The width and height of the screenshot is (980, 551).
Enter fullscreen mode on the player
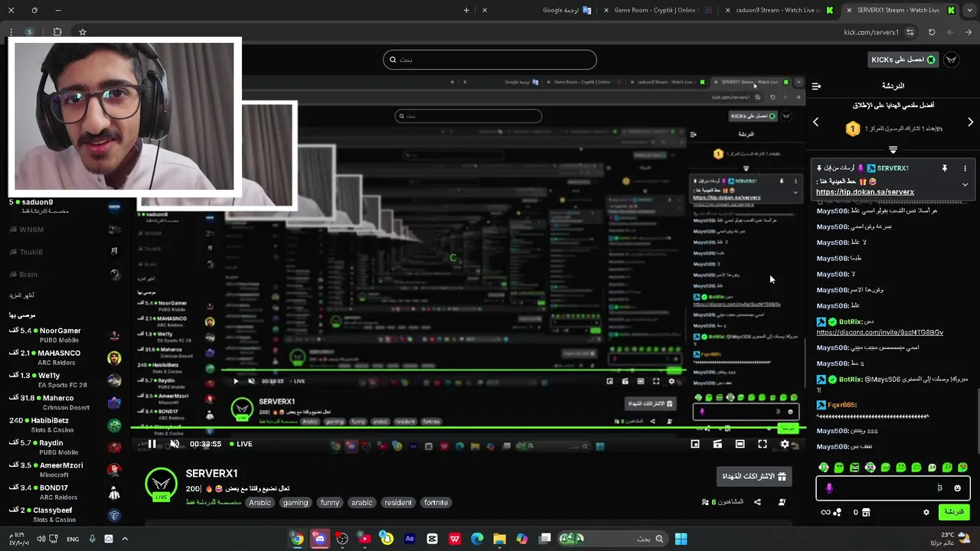tap(763, 444)
